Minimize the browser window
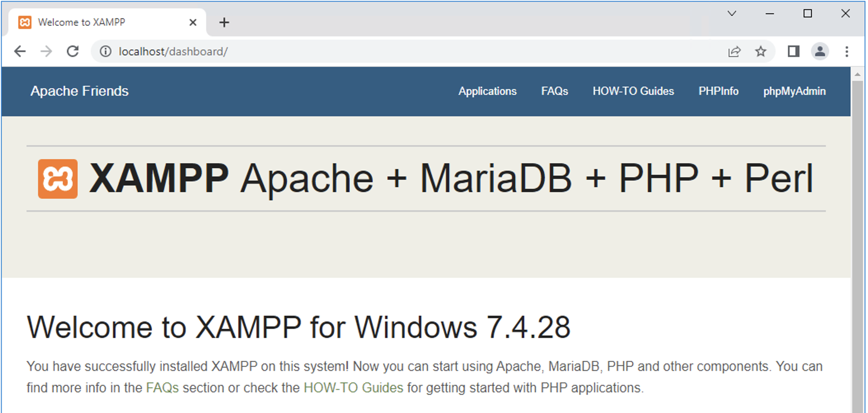The height and width of the screenshot is (413, 868). [769, 14]
